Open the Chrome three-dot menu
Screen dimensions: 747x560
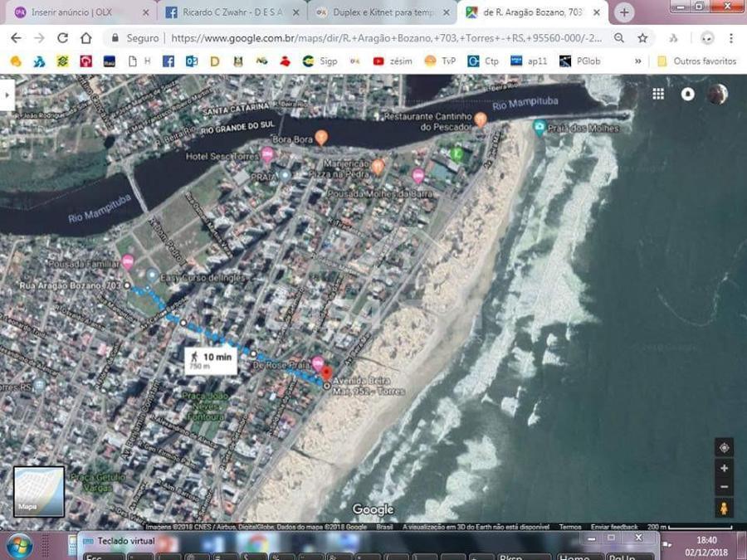click(x=730, y=38)
